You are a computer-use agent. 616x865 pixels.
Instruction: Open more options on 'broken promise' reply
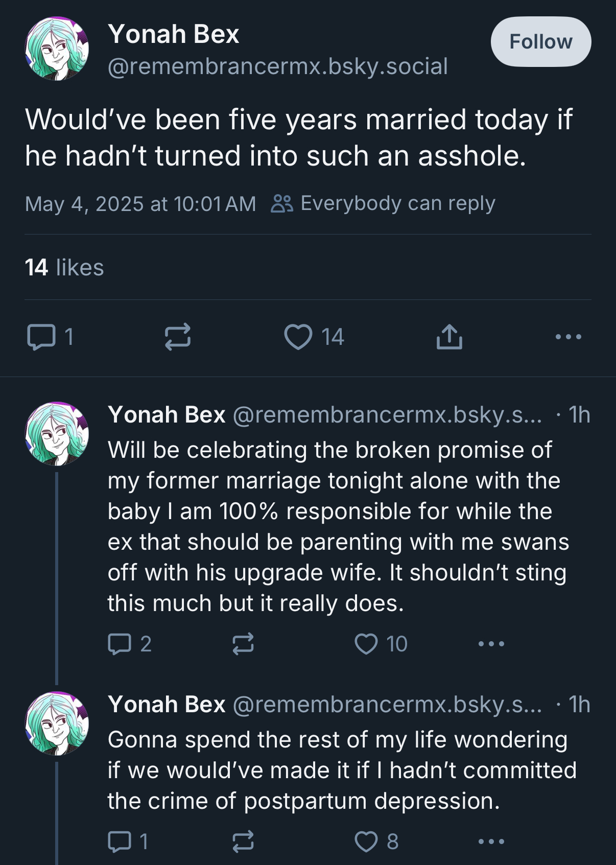[x=491, y=644]
